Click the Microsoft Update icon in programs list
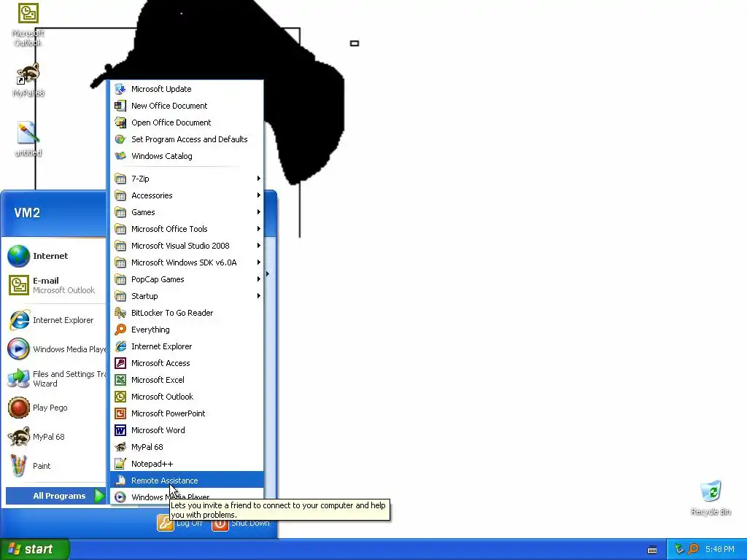This screenshot has height=560, width=747. [x=120, y=89]
